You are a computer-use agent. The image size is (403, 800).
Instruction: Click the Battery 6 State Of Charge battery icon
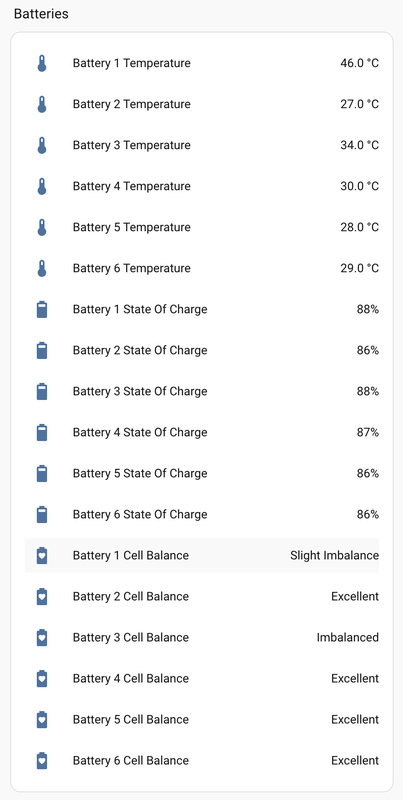click(x=42, y=514)
